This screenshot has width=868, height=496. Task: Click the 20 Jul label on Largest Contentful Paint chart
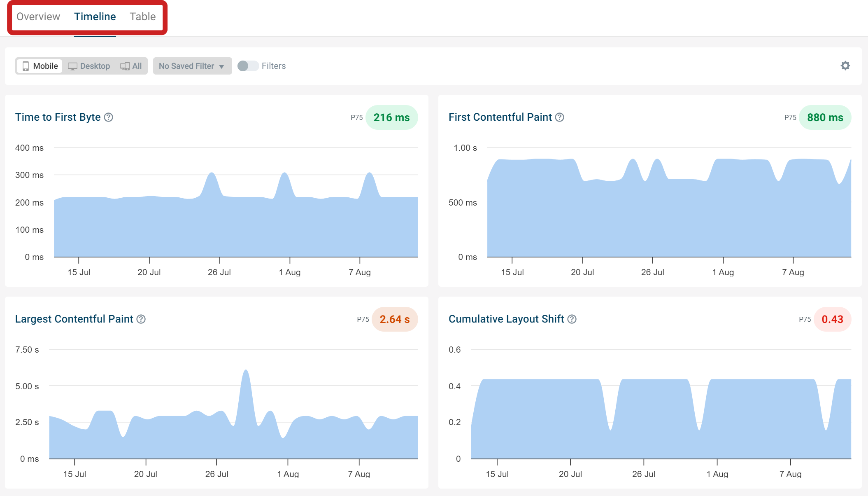146,474
